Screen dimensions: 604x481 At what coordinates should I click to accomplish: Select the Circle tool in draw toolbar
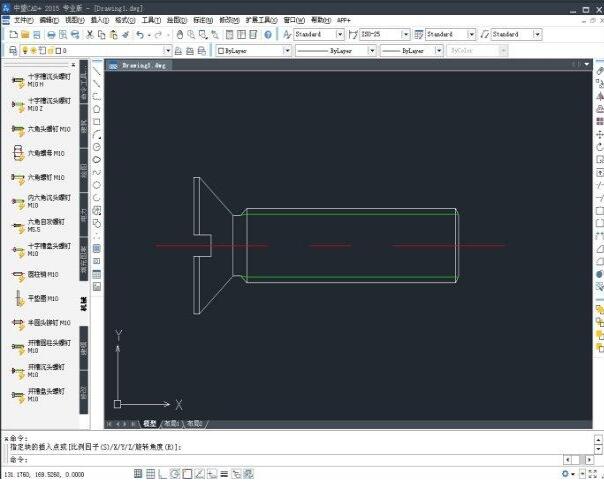coord(97,147)
